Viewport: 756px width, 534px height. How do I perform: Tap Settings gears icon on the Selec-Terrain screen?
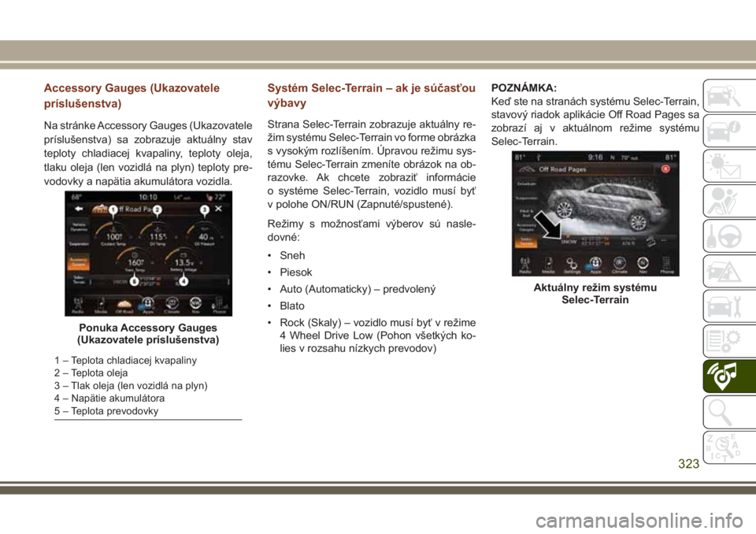point(573,265)
